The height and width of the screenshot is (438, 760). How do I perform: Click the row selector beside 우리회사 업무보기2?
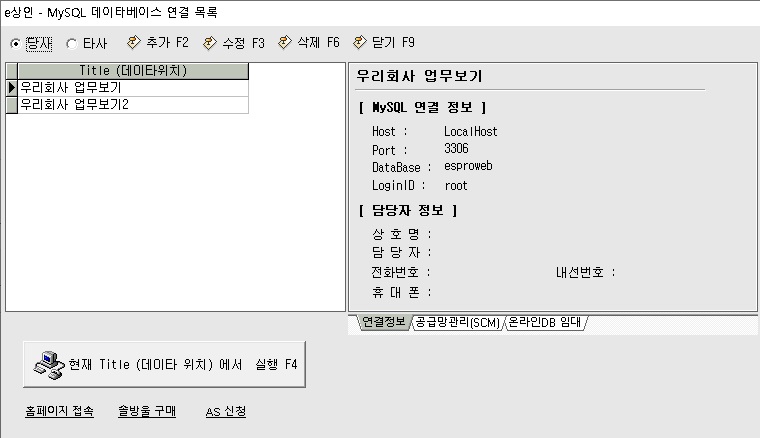(12, 104)
